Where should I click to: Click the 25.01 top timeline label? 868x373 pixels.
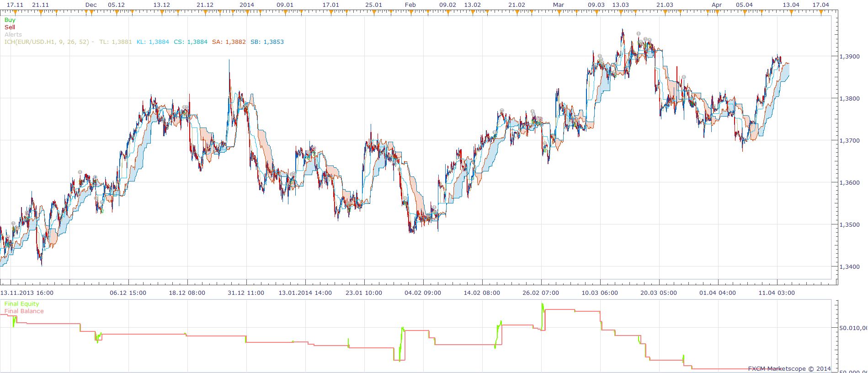[374, 5]
